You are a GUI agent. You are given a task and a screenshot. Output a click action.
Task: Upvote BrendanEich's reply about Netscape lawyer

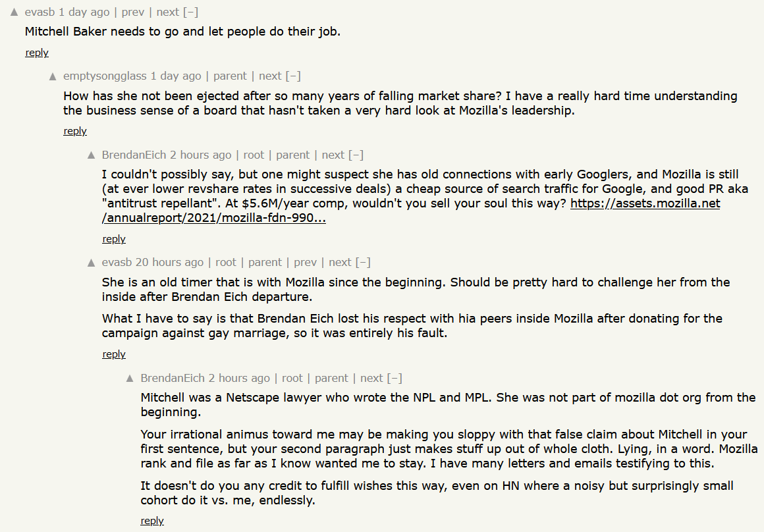tap(130, 379)
